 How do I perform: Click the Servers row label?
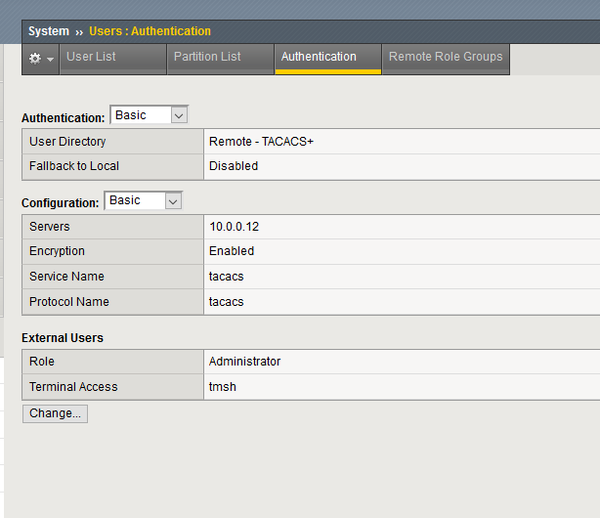click(x=50, y=226)
